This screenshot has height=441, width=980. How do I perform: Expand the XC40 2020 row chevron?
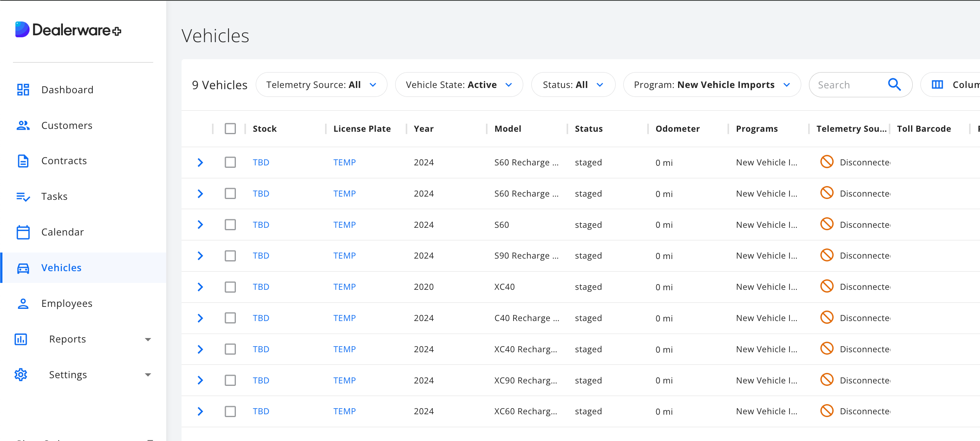200,287
